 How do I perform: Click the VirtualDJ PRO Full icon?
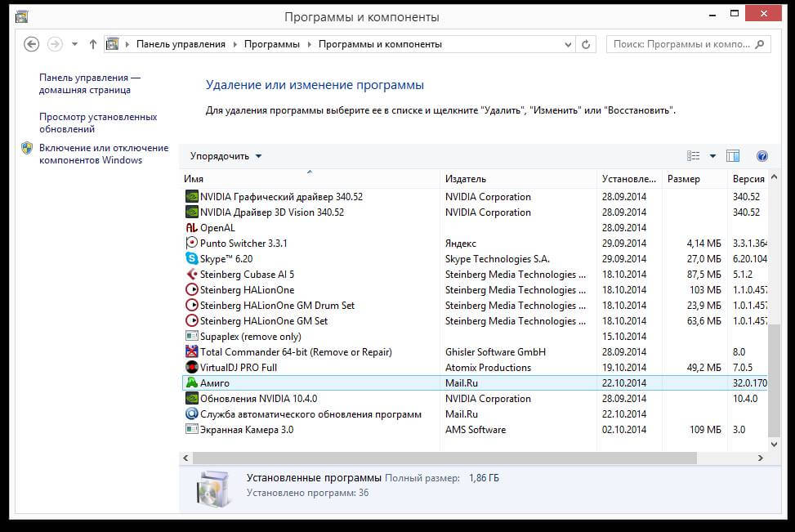coord(192,367)
